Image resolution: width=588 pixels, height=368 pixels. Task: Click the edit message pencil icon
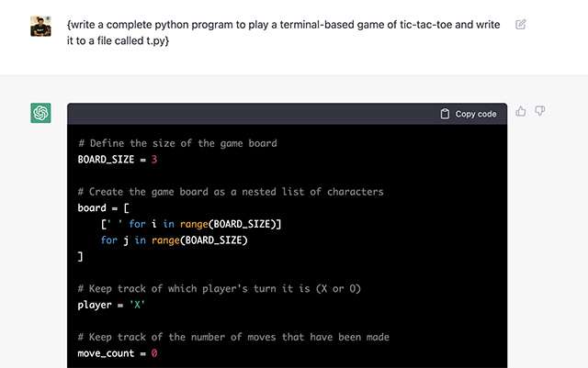pyautogui.click(x=521, y=25)
